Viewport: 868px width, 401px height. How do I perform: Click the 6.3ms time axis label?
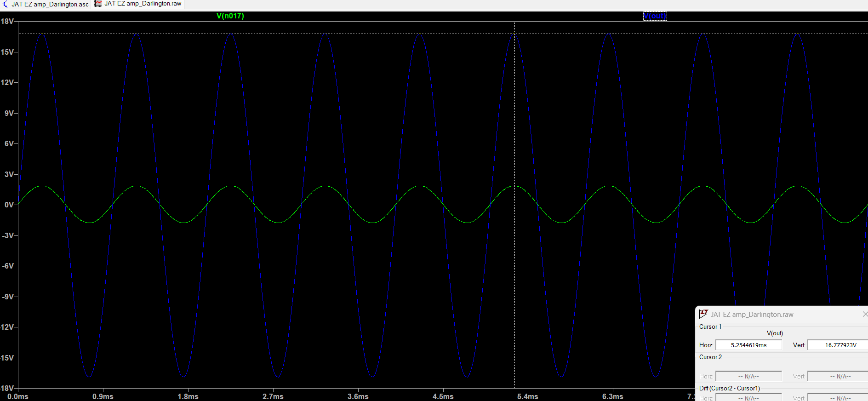pyautogui.click(x=613, y=396)
